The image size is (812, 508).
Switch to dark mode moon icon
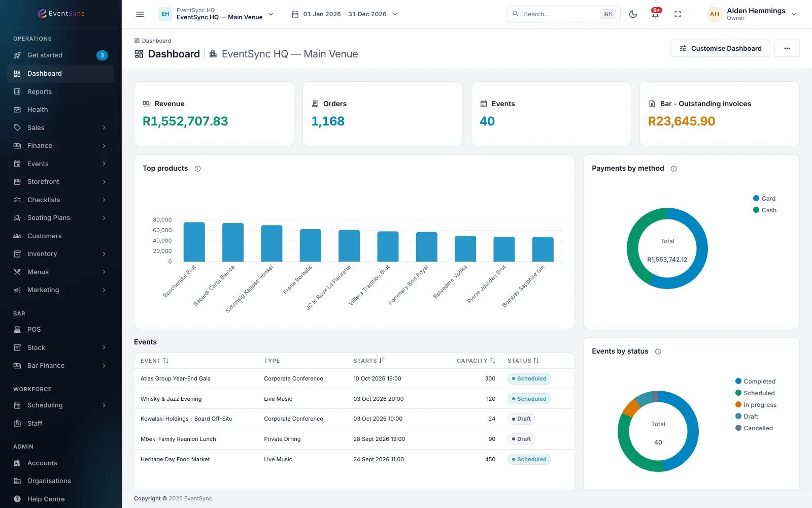pos(633,14)
